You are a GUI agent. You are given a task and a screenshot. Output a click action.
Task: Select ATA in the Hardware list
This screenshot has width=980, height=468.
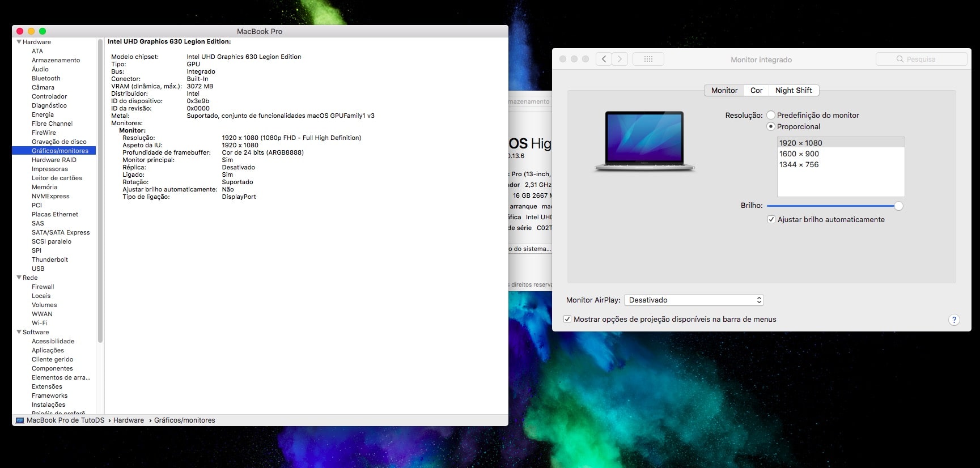(x=37, y=51)
